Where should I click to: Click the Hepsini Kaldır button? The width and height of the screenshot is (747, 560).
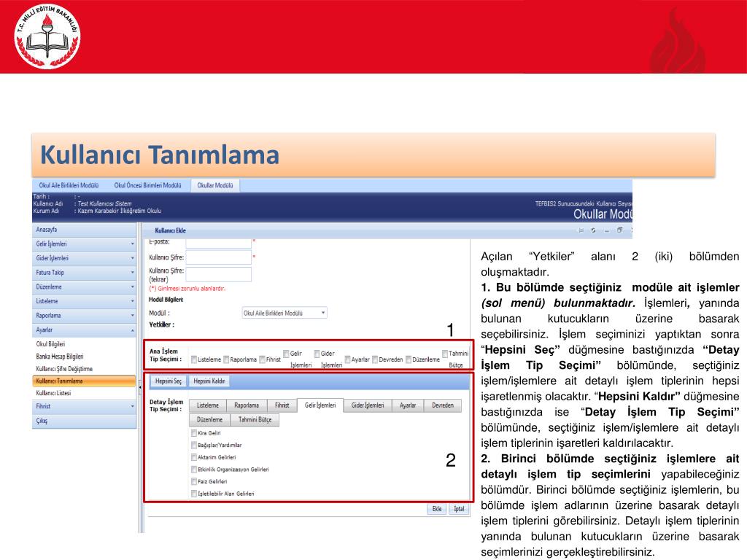coord(209,381)
